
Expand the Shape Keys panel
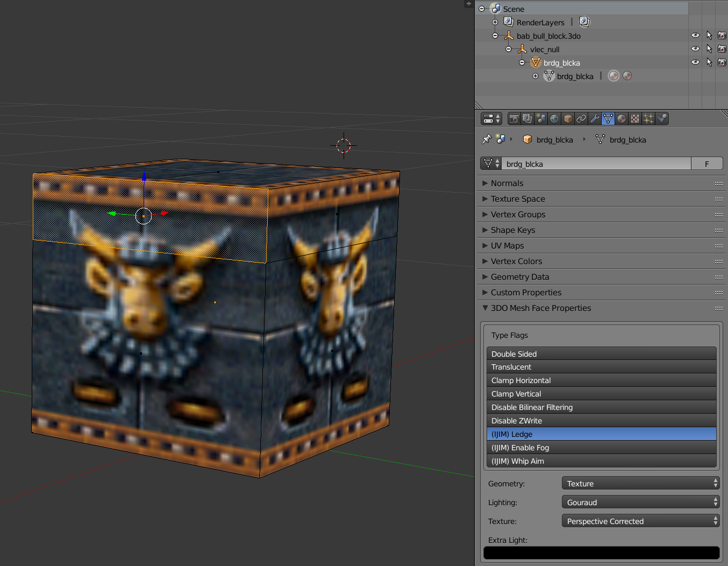(601, 230)
